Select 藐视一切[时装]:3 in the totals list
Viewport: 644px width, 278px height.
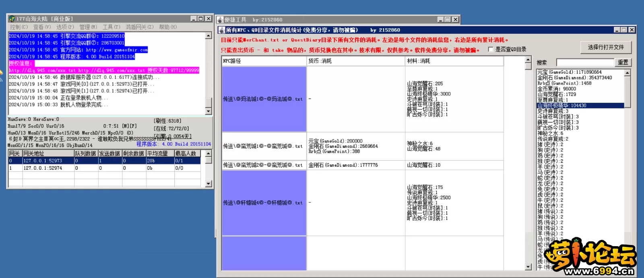pos(580,122)
